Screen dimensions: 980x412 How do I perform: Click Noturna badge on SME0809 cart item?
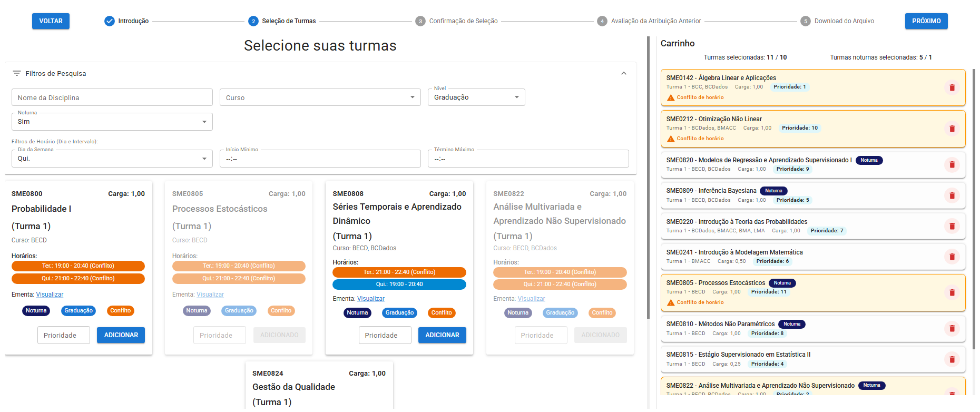(x=773, y=191)
